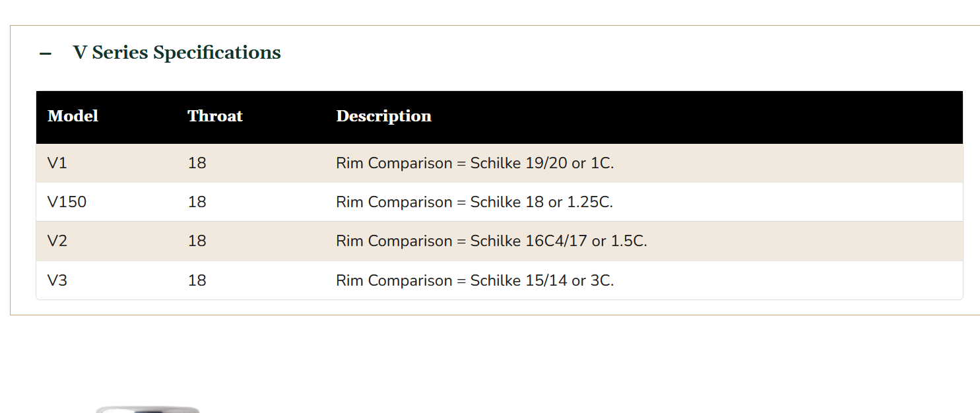Image resolution: width=980 pixels, height=413 pixels.
Task: Click the V3 model cell
Action: 57,280
